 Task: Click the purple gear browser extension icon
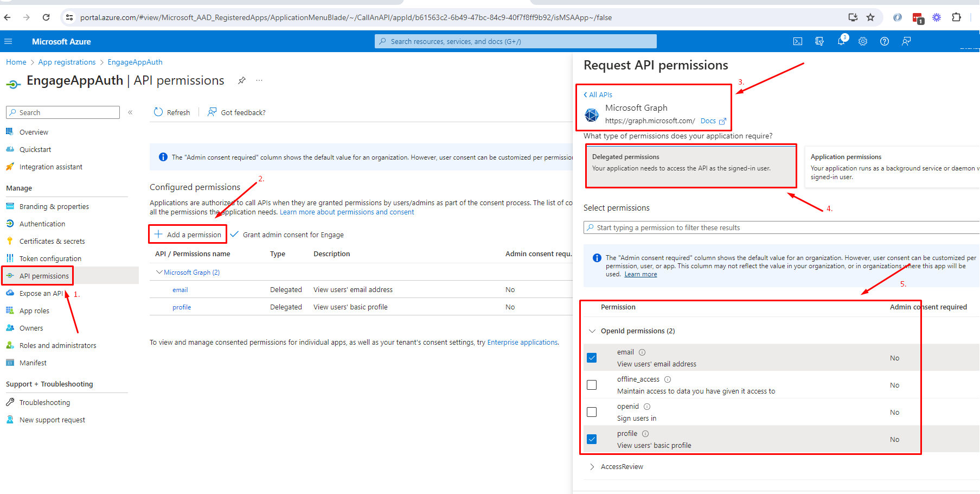(x=937, y=17)
